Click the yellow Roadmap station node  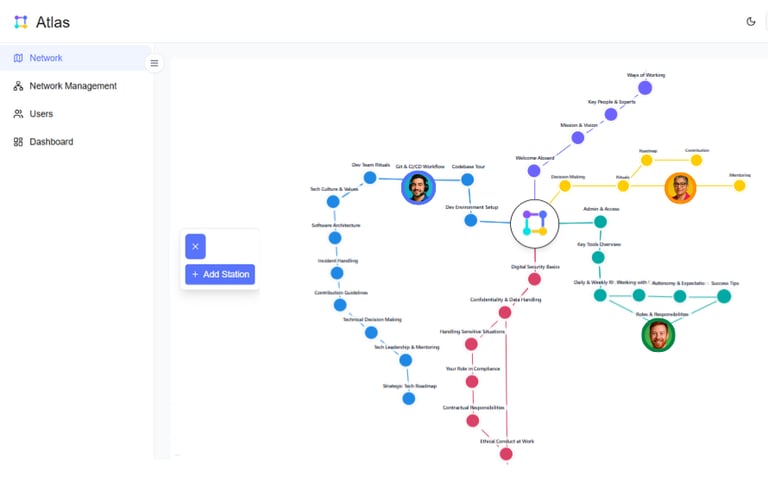(647, 160)
